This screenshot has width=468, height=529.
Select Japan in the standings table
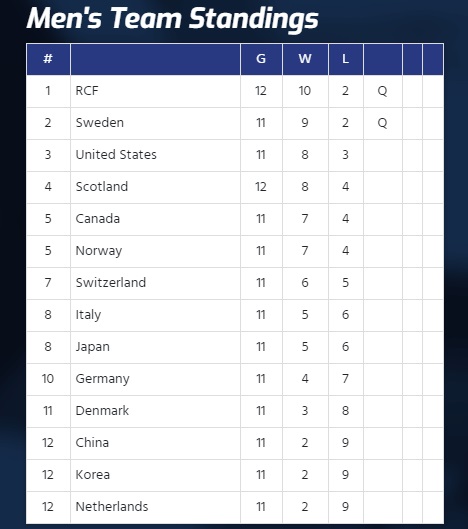pyautogui.click(x=92, y=347)
